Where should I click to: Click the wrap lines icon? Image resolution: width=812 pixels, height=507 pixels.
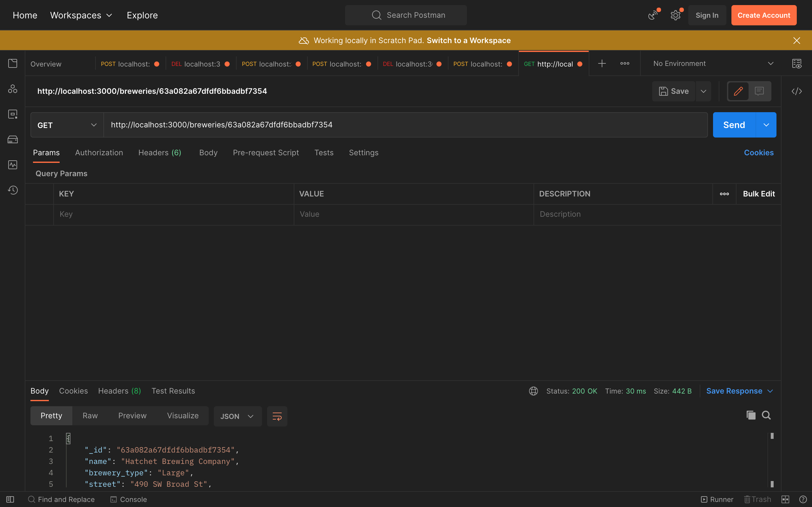coord(277,416)
